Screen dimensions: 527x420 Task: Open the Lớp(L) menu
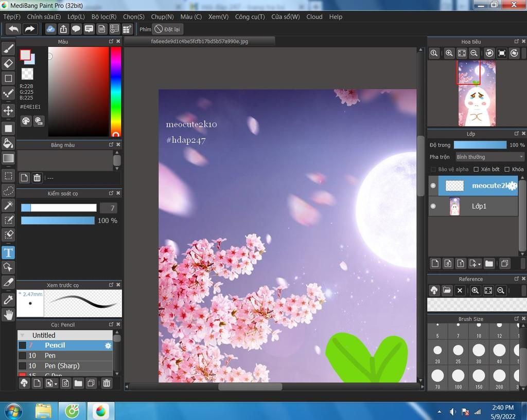[76, 17]
